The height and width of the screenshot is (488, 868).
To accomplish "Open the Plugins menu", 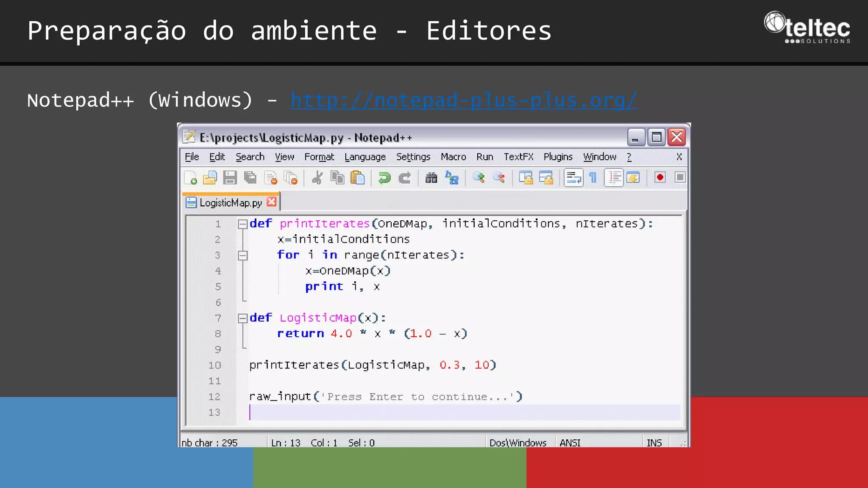I will 558,157.
